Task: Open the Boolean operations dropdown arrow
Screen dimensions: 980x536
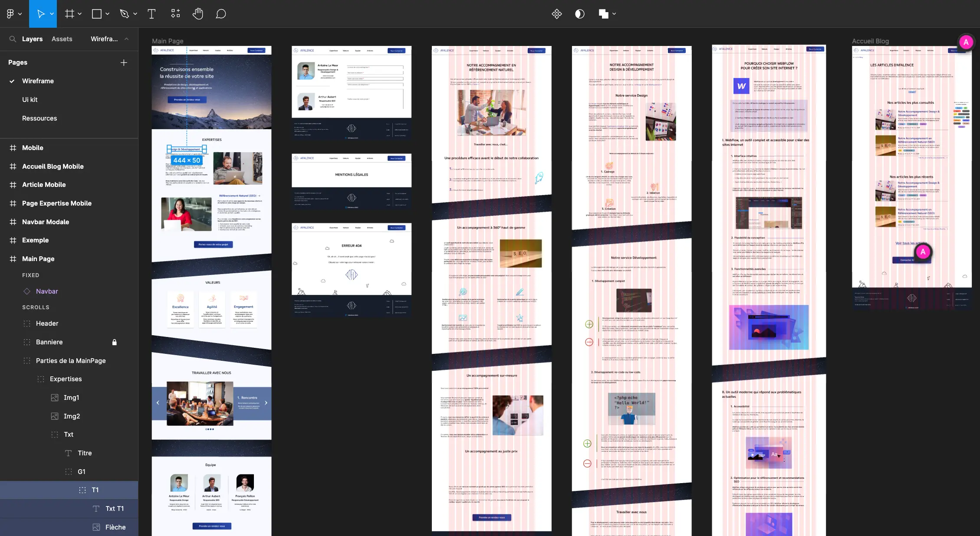Action: click(x=614, y=14)
